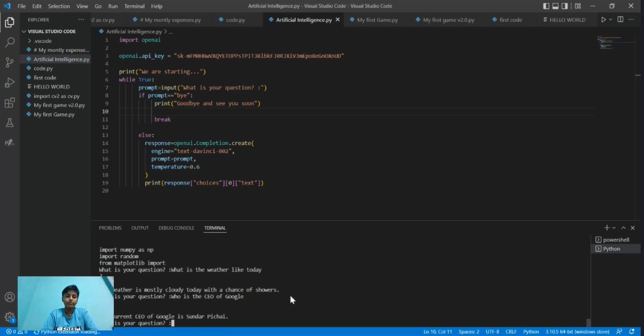Image resolution: width=644 pixels, height=336 pixels.
Task: Choose interpreter 3.10.5 64-bit
Action: tap(577, 332)
